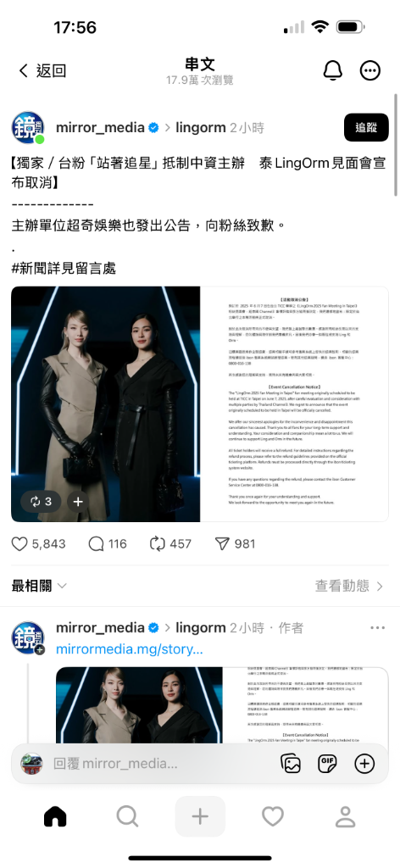Tap the notification bell icon
The height and width of the screenshot is (868, 400).
332,70
